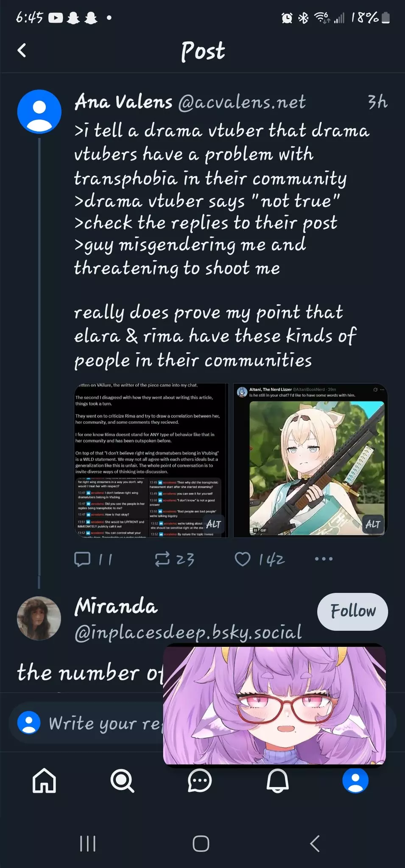The width and height of the screenshot is (405, 868).
Task: Open the @acvalens.net handle link
Action: (x=242, y=102)
